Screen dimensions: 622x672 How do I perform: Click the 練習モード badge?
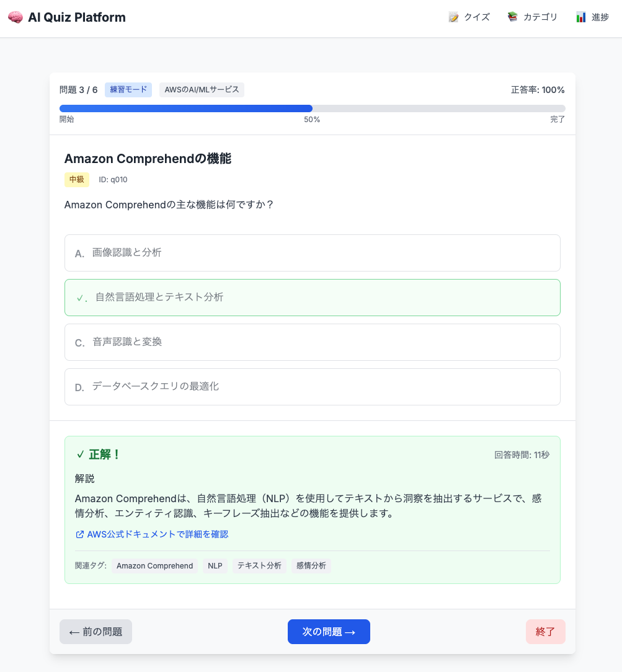pyautogui.click(x=128, y=89)
